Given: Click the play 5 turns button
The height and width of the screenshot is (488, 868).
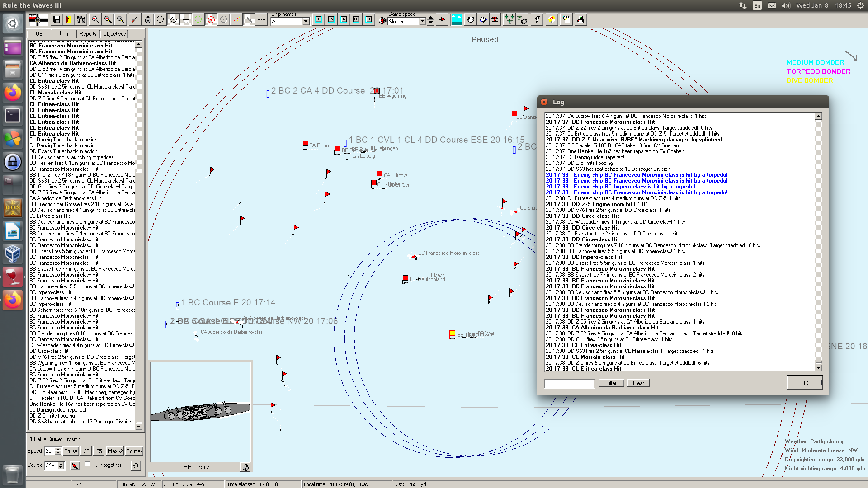Looking at the screenshot, I should pyautogui.click(x=331, y=19).
